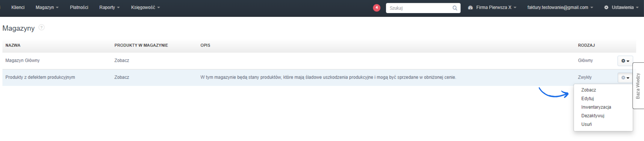Click the NAZWA column header
Image resolution: width=644 pixels, height=141 pixels.
click(13, 45)
